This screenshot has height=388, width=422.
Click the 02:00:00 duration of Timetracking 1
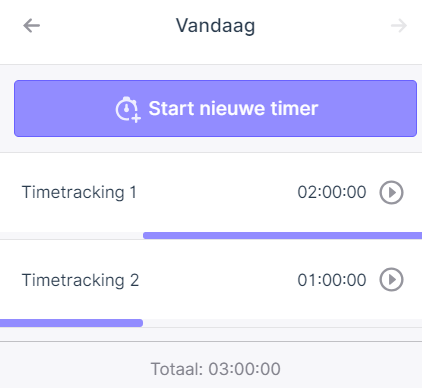pos(332,192)
